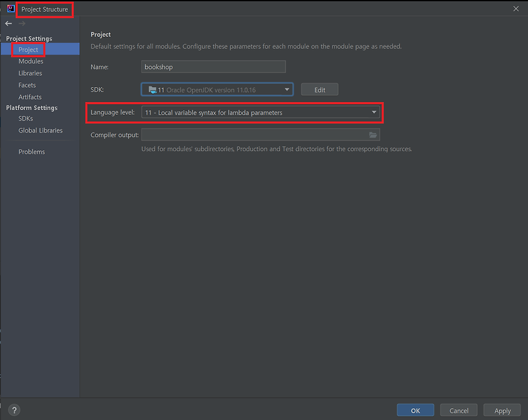
Task: Select Project under Project Settings
Action: click(x=28, y=49)
